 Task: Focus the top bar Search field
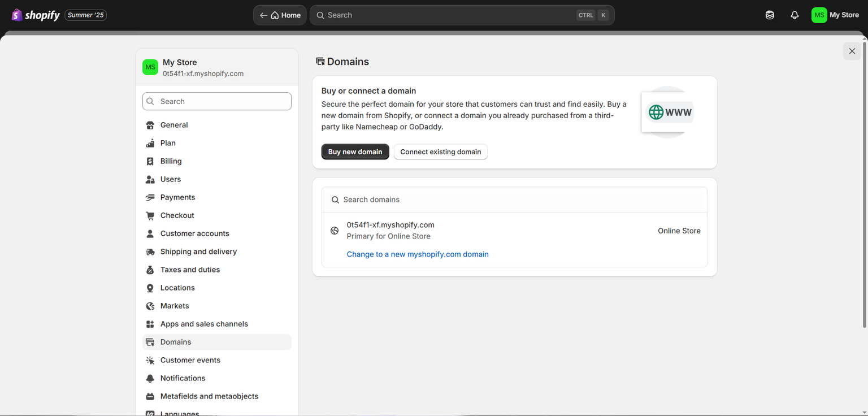(462, 15)
